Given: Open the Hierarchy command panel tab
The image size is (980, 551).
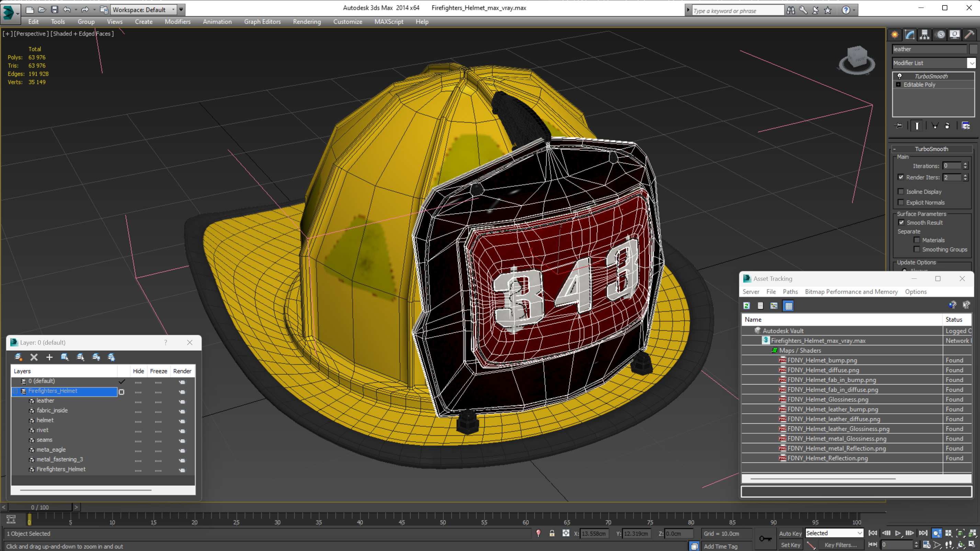Looking at the screenshot, I should click(924, 35).
